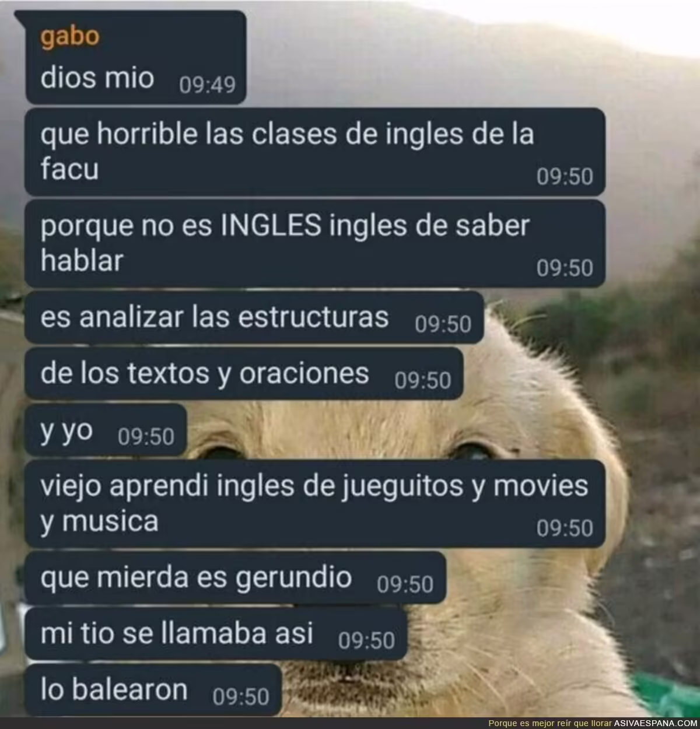Click the 09:49 timestamp on first message

pyautogui.click(x=207, y=85)
